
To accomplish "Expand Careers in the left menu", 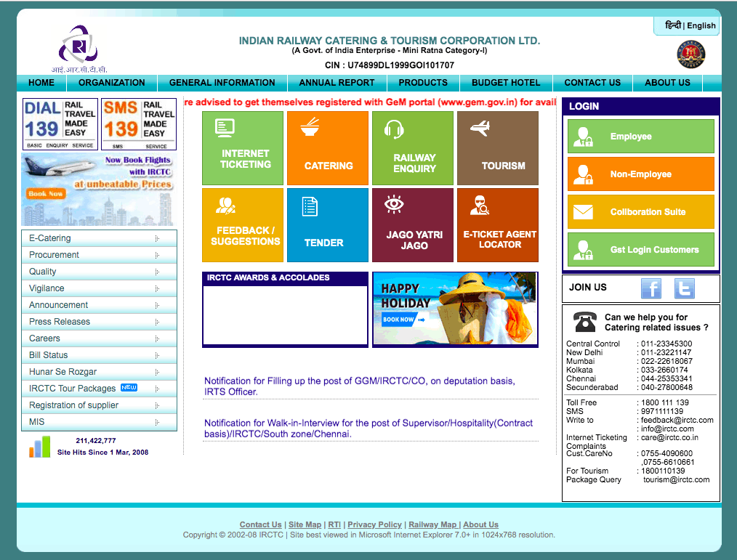I will (x=99, y=338).
